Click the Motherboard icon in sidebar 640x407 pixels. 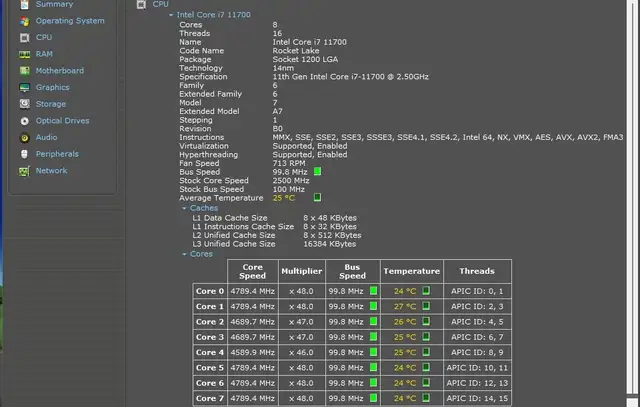coord(24,71)
